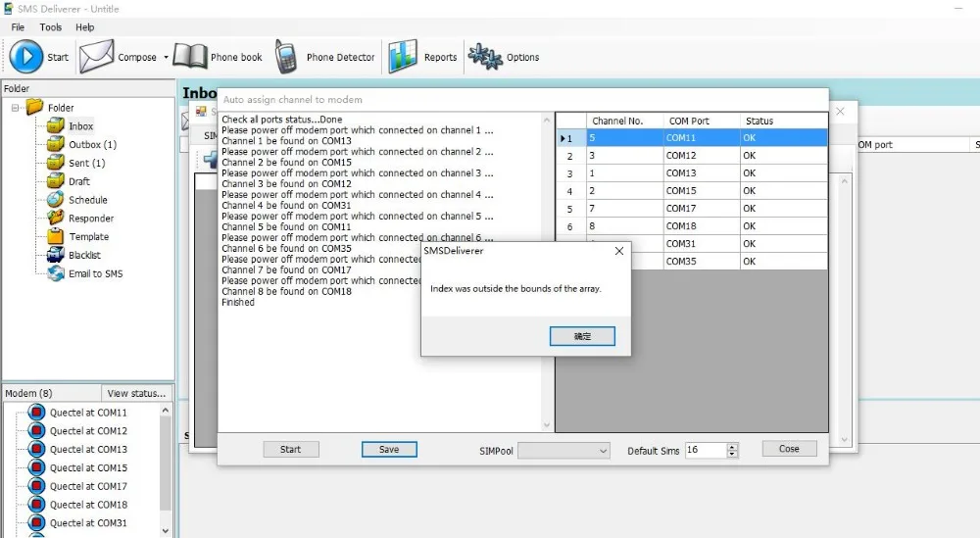Open the Draft folder
The height and width of the screenshot is (538, 980).
[78, 181]
